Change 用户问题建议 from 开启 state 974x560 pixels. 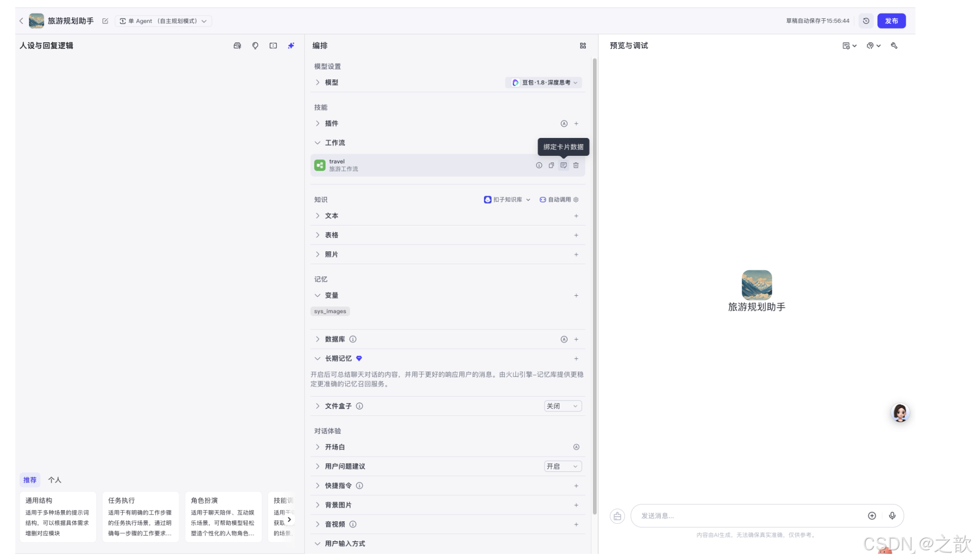pyautogui.click(x=562, y=466)
